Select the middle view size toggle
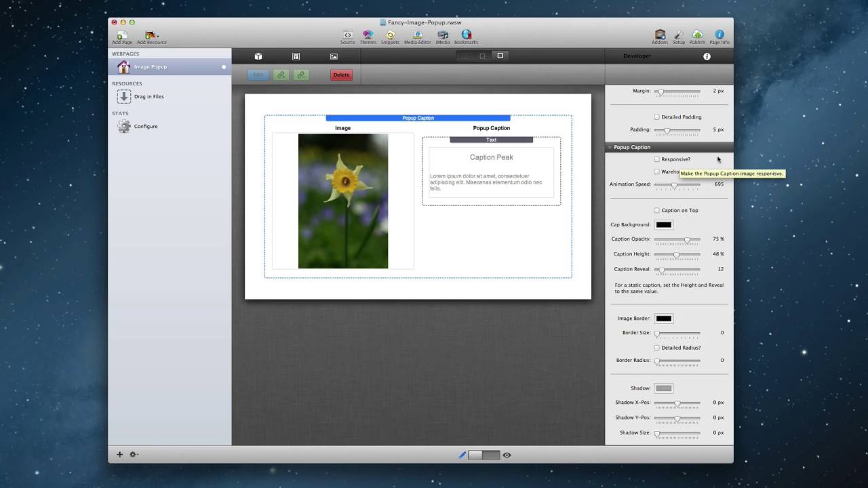Screen dimensions: 868x488 [x=482, y=56]
